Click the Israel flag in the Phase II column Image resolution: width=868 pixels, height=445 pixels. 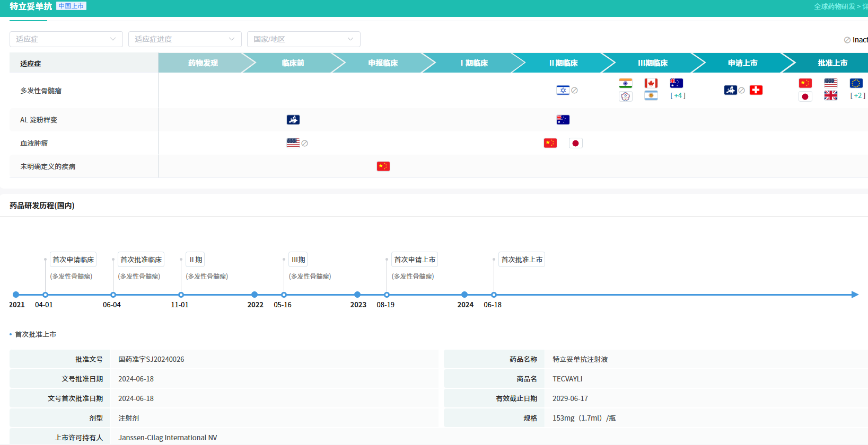coord(563,90)
